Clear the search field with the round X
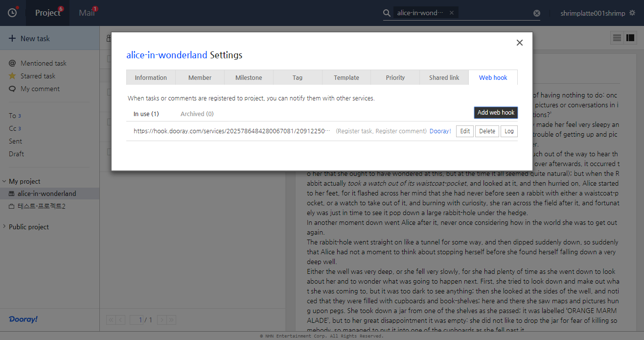644x340 pixels. 537,13
